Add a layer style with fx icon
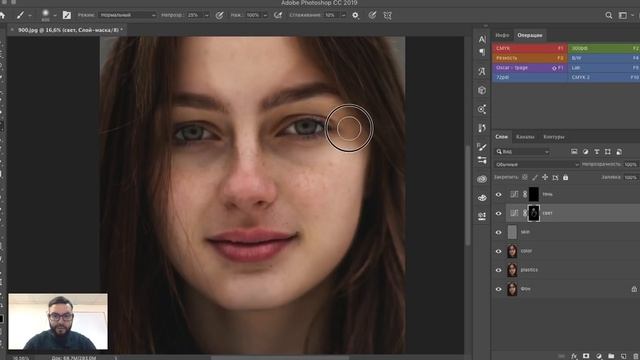 574,356
